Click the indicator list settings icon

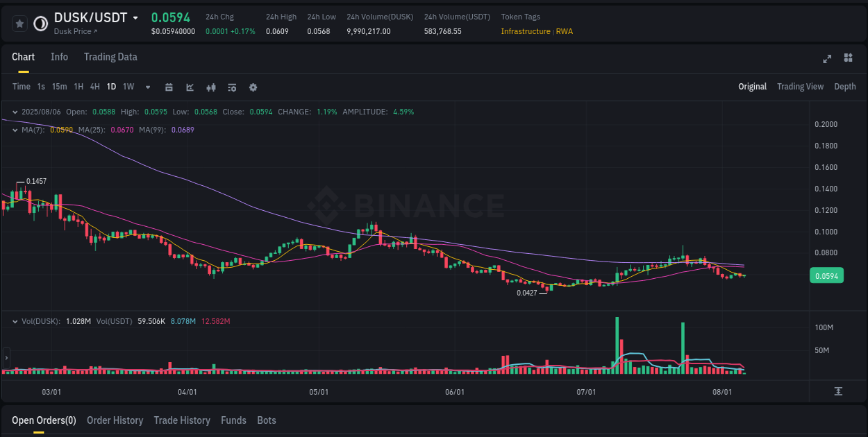pos(232,87)
